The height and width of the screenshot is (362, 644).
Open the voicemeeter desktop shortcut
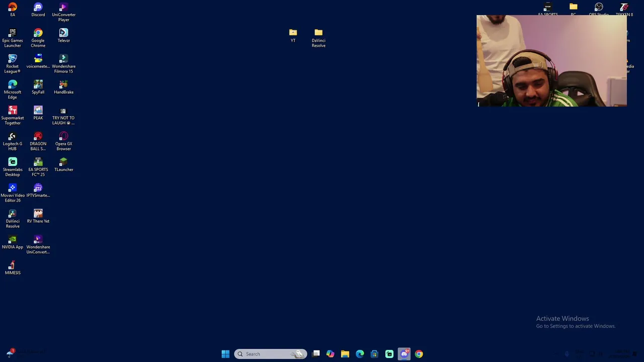coord(38,61)
